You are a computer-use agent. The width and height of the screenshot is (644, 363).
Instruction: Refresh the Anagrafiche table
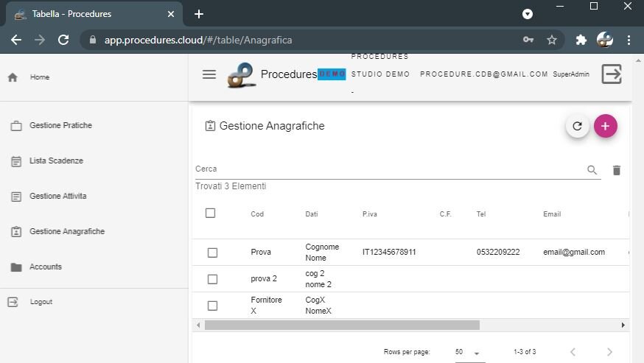pos(577,126)
